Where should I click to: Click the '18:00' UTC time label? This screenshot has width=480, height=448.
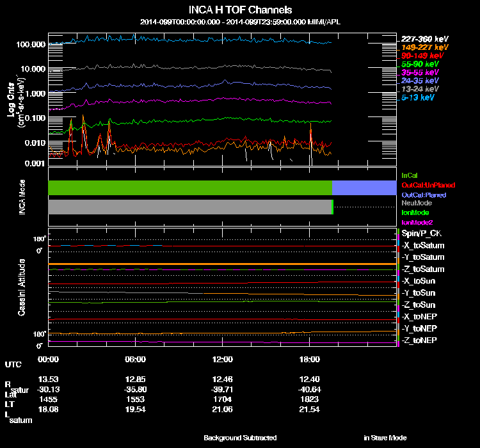(310, 360)
